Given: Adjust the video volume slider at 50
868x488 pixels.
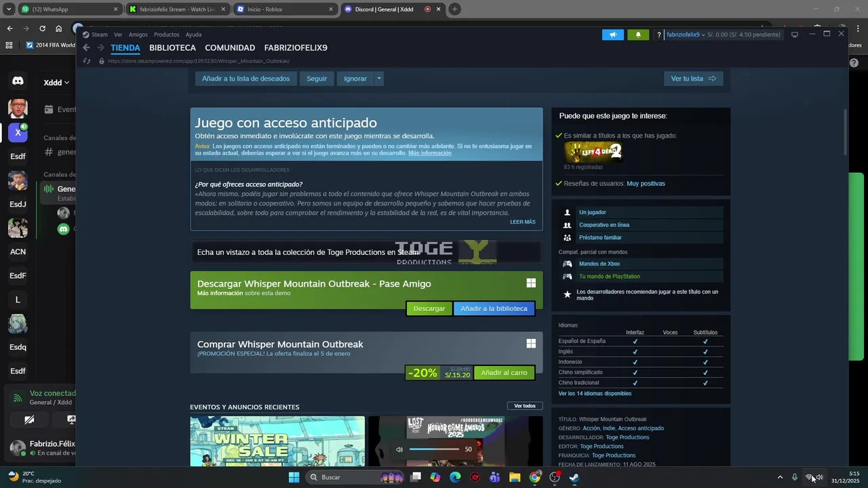Looking at the screenshot, I should coord(435,449).
